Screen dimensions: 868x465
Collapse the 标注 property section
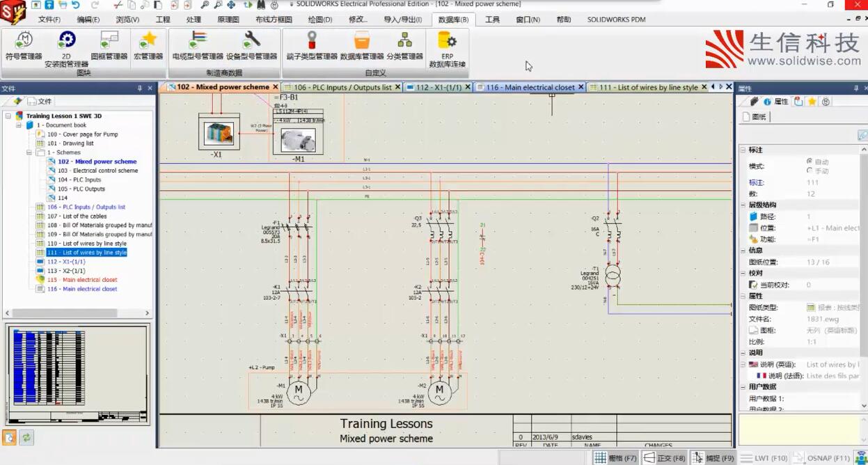pyautogui.click(x=743, y=150)
